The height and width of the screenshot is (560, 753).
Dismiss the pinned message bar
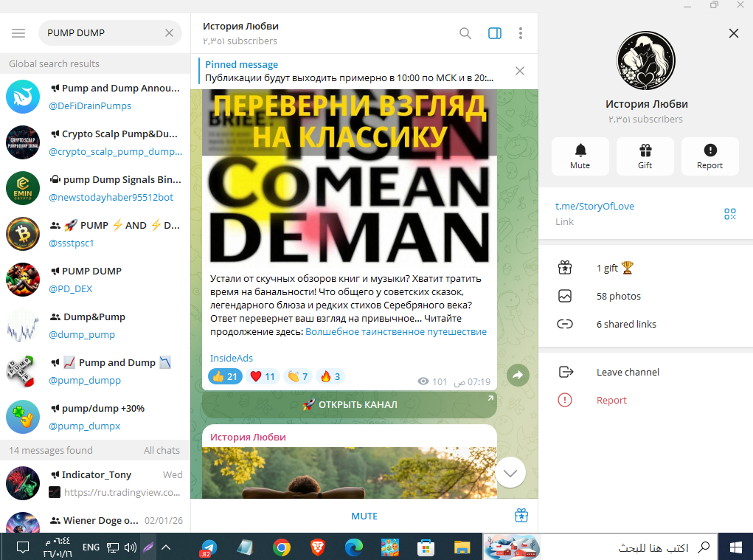coord(520,71)
